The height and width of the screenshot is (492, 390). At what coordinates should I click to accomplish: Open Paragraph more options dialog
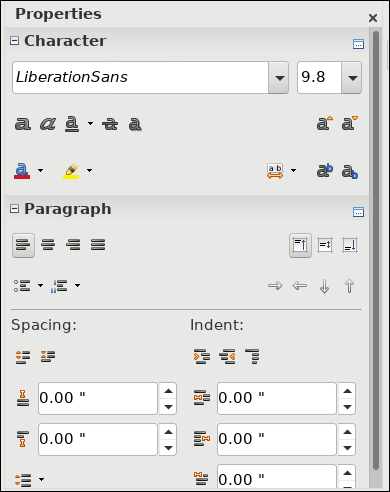tap(358, 212)
